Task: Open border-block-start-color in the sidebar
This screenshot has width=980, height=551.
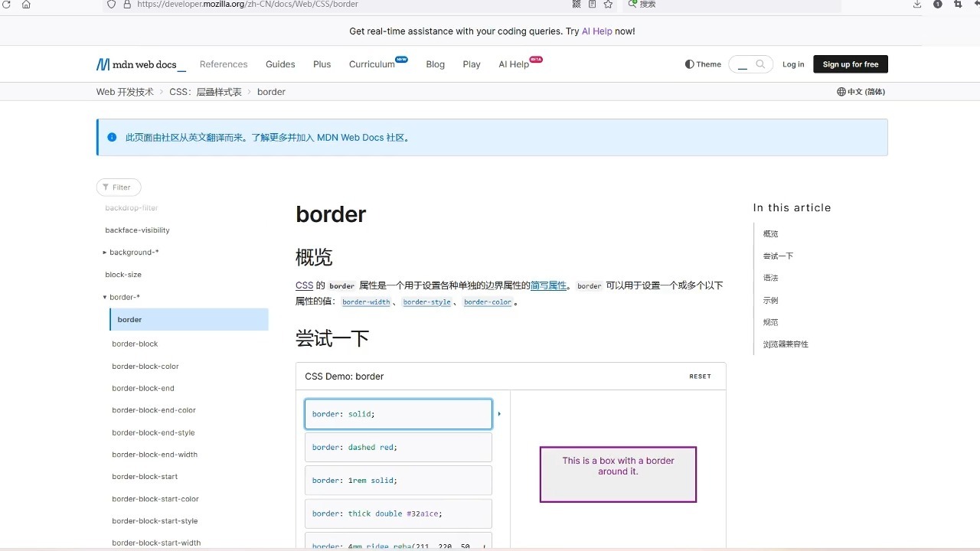Action: pos(155,499)
